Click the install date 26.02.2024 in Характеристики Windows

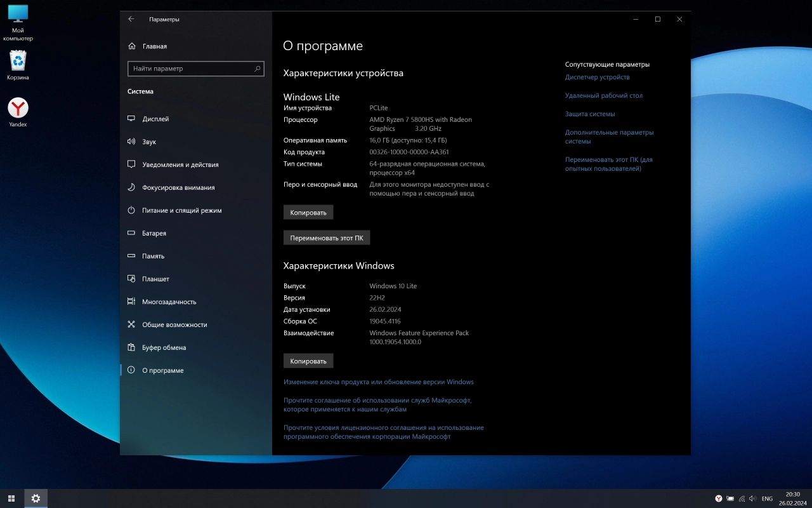click(385, 309)
